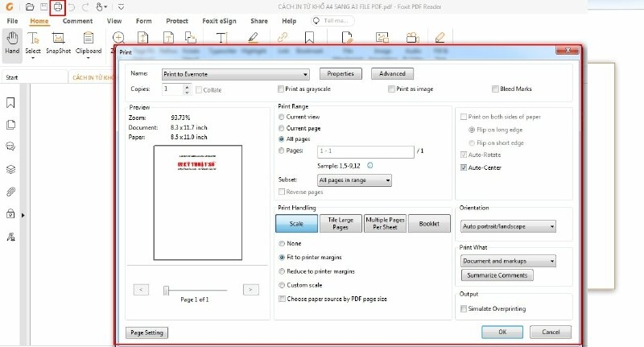Enable Bleed Marks checkbox

(495, 89)
